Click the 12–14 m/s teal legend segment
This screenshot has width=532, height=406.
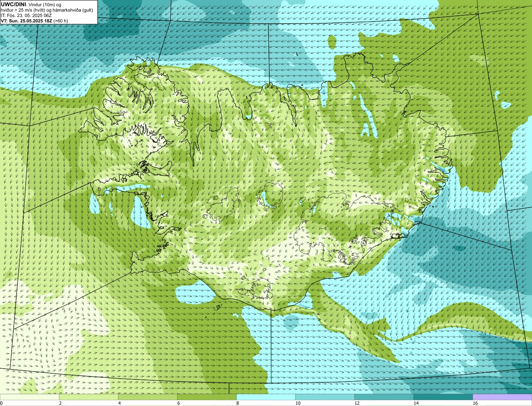(384, 397)
